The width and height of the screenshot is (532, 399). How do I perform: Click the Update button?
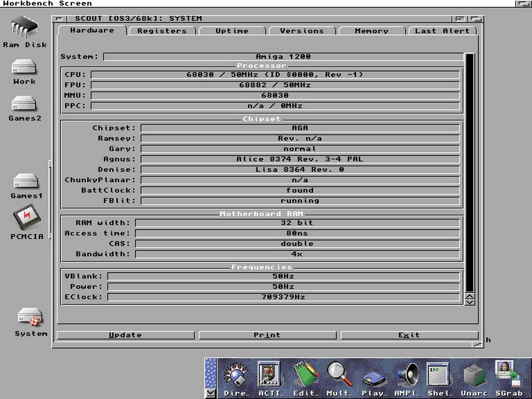tap(126, 335)
